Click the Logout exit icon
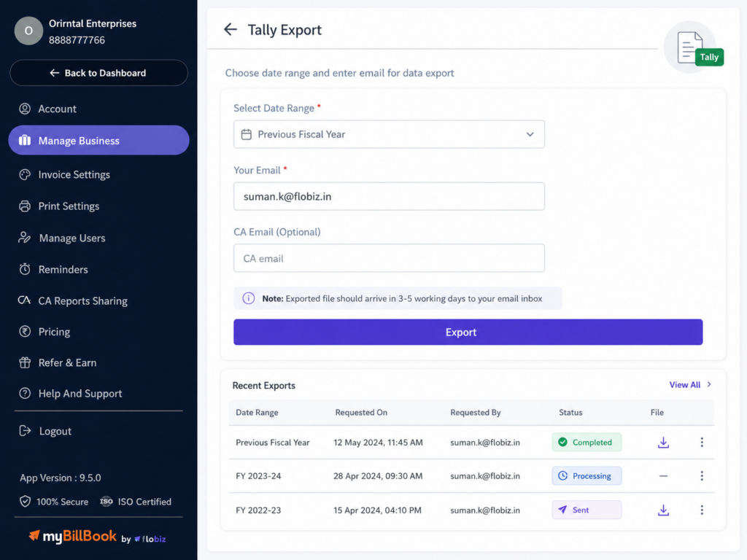Screen dimensions: 747x560 (25, 431)
